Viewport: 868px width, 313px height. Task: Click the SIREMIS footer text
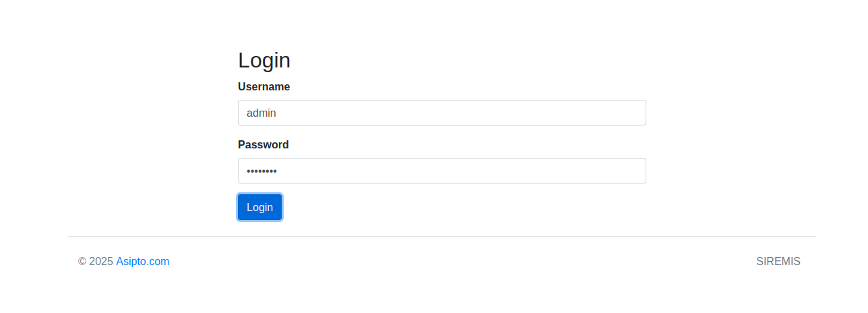point(778,261)
